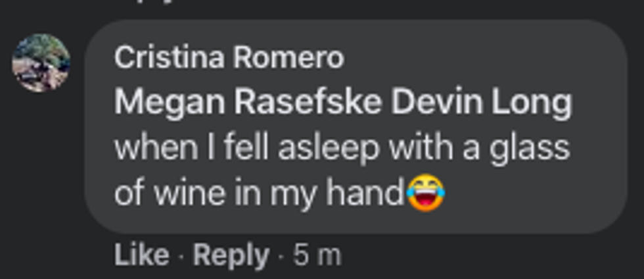
Task: Click the comment text about falling asleep
Action: pos(342,147)
